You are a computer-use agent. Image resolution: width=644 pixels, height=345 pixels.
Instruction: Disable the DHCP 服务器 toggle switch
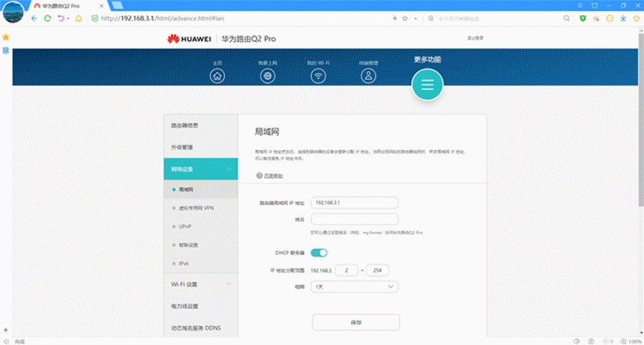pyautogui.click(x=319, y=252)
